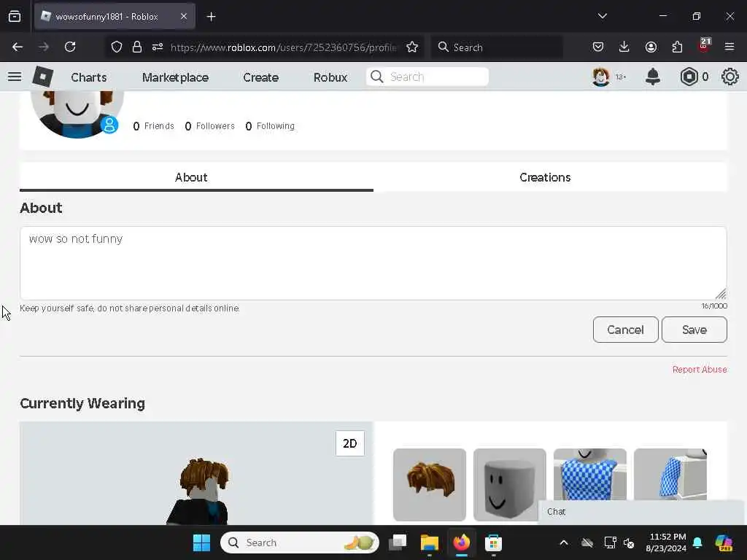Viewport: 747px width, 560px height.
Task: Open Windows Start menu
Action: (x=201, y=542)
